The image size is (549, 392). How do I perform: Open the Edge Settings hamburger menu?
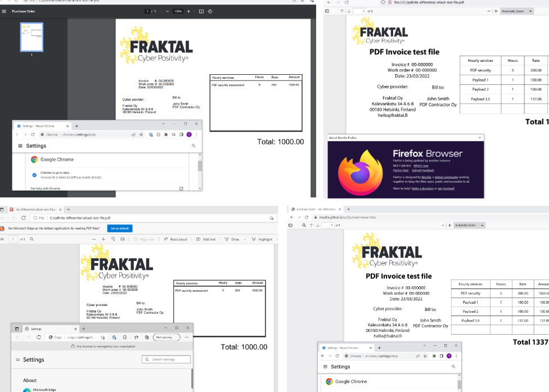(18, 359)
